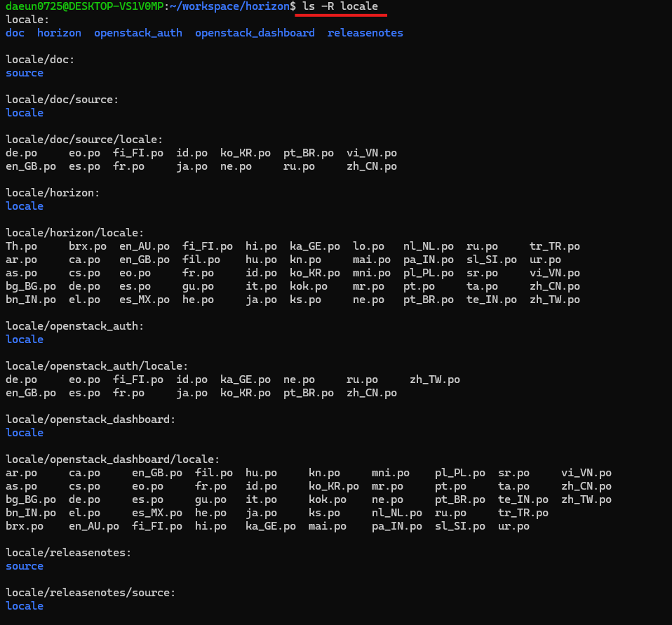The width and height of the screenshot is (672, 625).
Task: Click pa_IN.po in the horizon/locale listing
Action: pyautogui.click(x=428, y=260)
